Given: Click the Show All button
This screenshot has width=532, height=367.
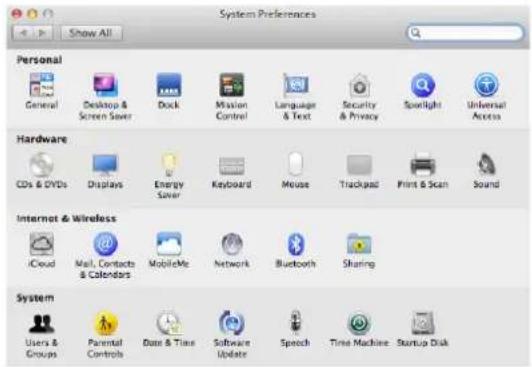Looking at the screenshot, I should [91, 33].
